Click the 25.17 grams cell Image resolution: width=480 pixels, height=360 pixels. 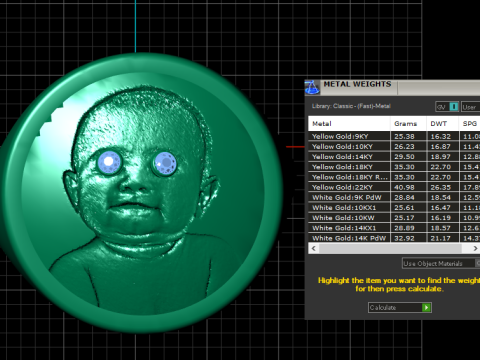click(x=408, y=218)
